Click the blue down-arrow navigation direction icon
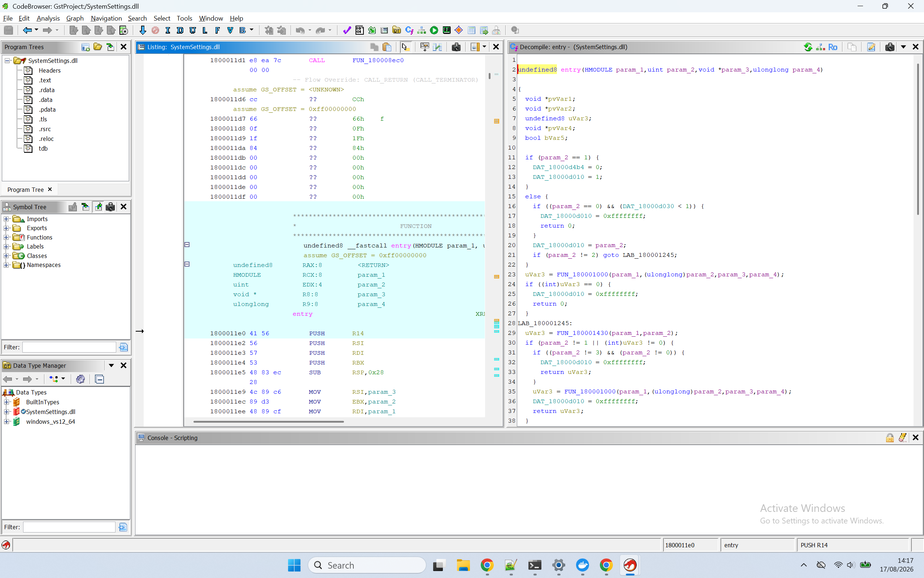924x578 pixels. tap(143, 30)
